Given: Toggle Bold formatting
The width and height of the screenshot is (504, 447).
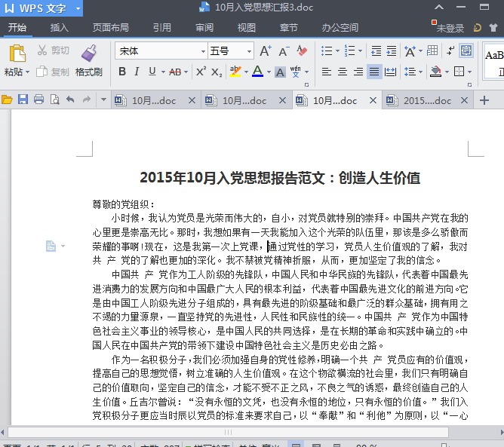Looking at the screenshot, I should point(122,72).
